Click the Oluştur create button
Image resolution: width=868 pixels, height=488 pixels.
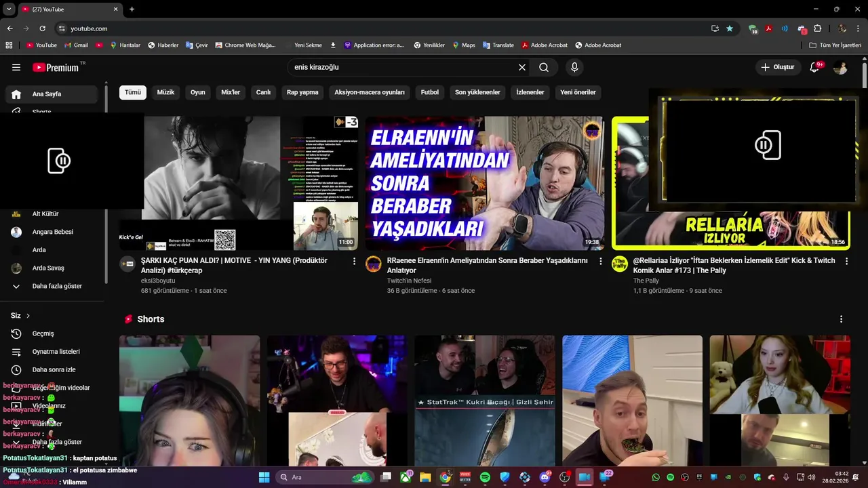(x=778, y=67)
